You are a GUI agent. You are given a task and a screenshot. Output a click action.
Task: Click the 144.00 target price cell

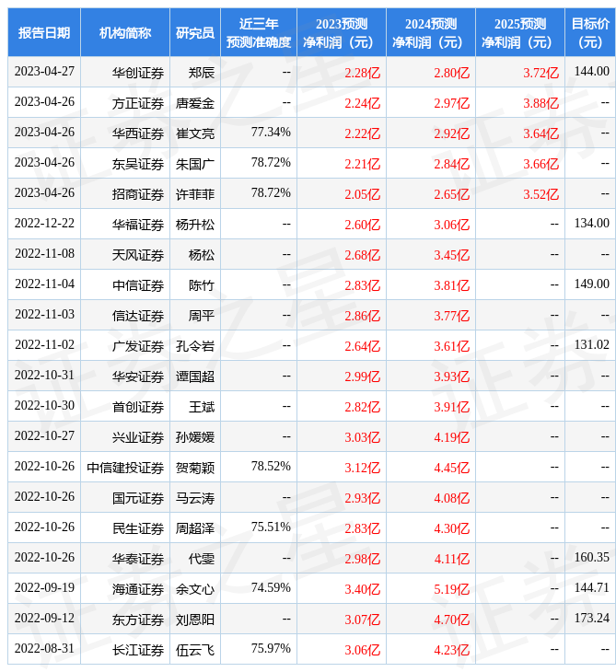click(591, 71)
